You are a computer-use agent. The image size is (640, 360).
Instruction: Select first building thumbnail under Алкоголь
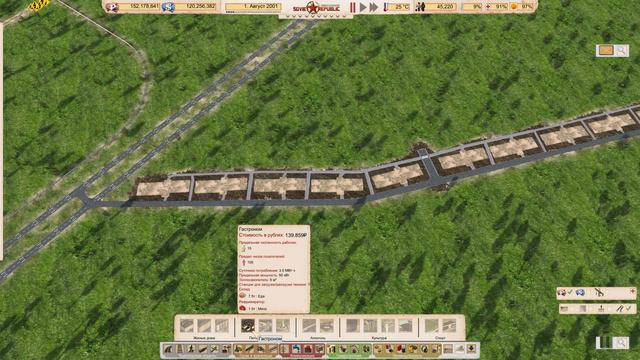click(x=309, y=326)
